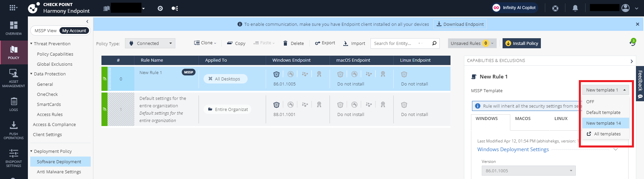The height and width of the screenshot is (179, 644).
Task: Open the Unsaved Rules dropdown
Action: (x=472, y=43)
